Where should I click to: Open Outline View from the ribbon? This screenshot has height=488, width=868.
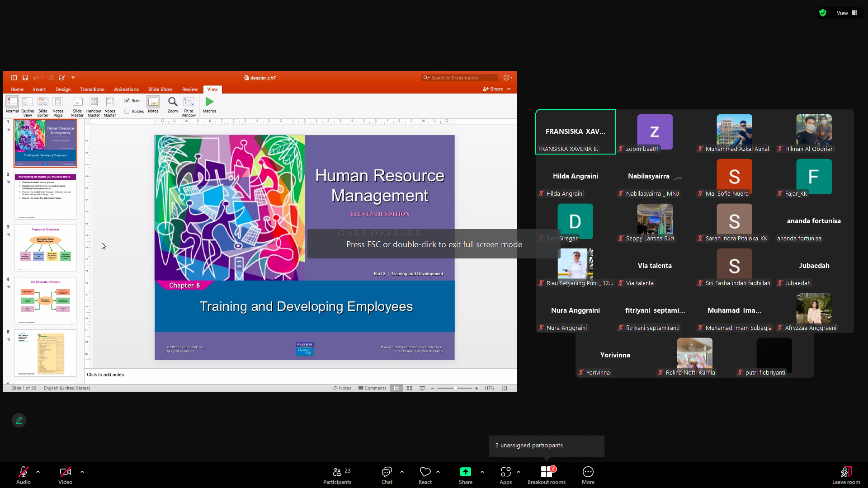28,107
